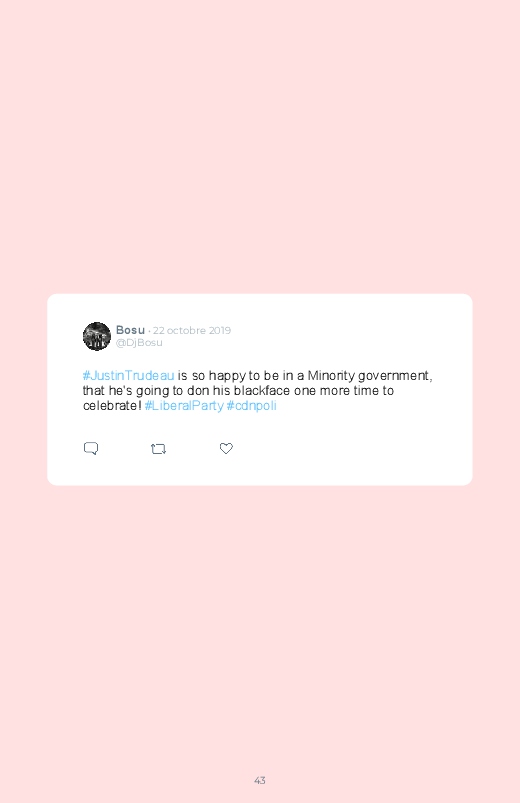Click 'that he's going' at line start
The width and height of the screenshot is (520, 803).
coord(126,391)
